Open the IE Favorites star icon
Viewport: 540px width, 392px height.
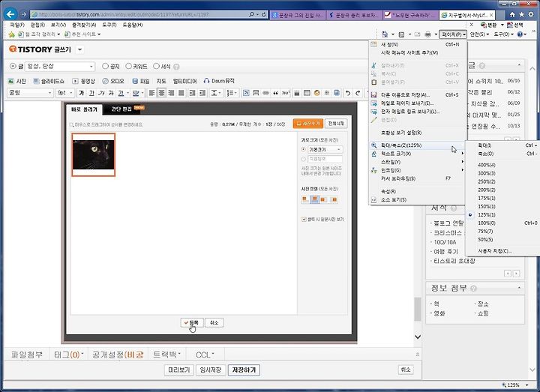pos(521,15)
